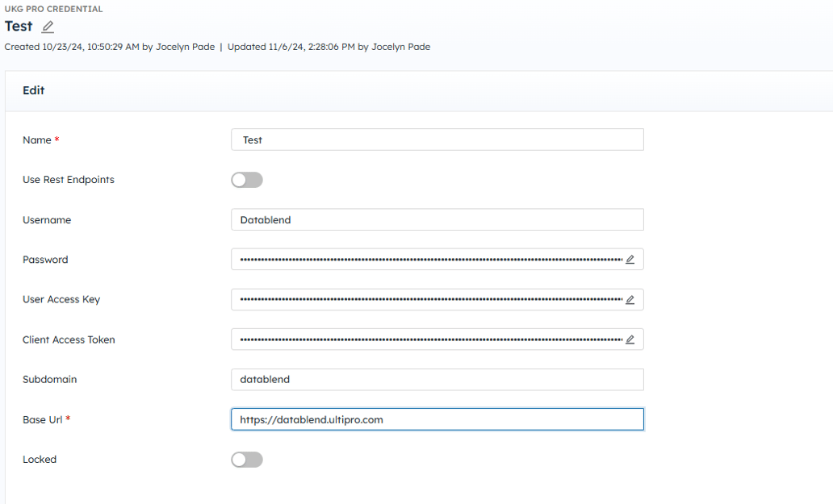This screenshot has height=504, width=833.
Task: Focus the Name input containing Test
Action: 437,140
